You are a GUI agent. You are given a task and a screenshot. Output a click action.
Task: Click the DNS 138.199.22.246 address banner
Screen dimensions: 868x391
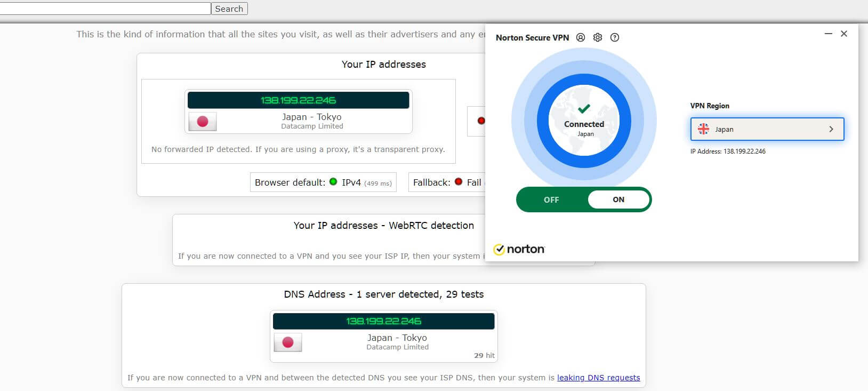[x=383, y=321]
